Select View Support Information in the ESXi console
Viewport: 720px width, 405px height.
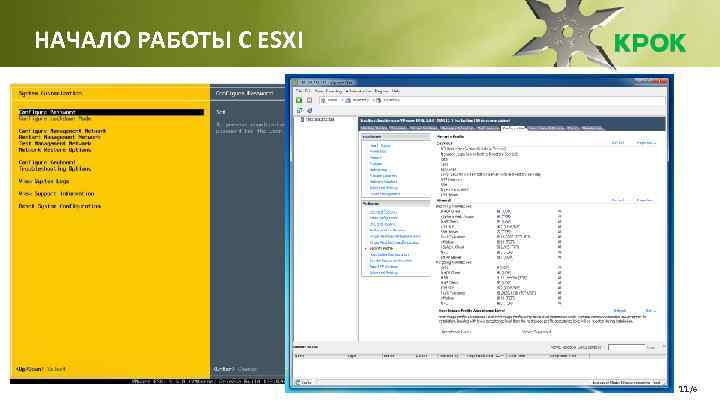click(56, 194)
